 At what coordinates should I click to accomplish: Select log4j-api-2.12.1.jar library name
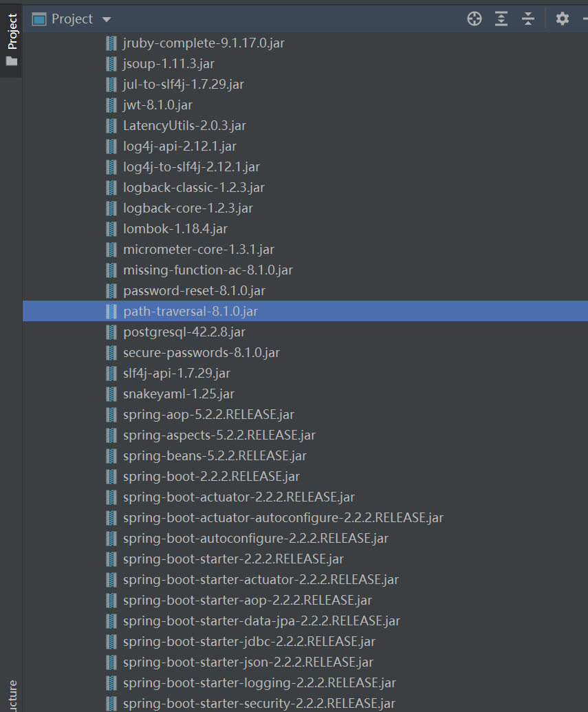coord(179,147)
